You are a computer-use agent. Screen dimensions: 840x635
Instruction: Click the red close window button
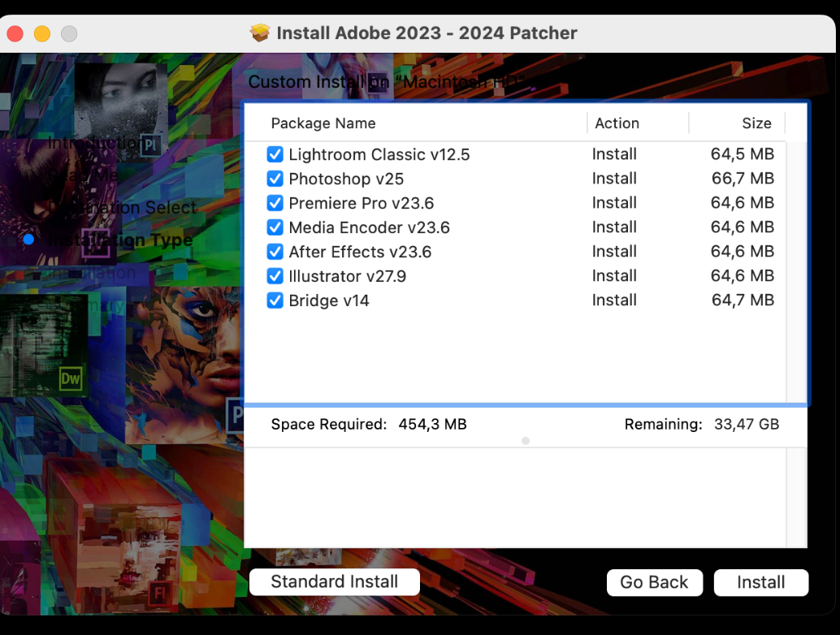pyautogui.click(x=15, y=34)
